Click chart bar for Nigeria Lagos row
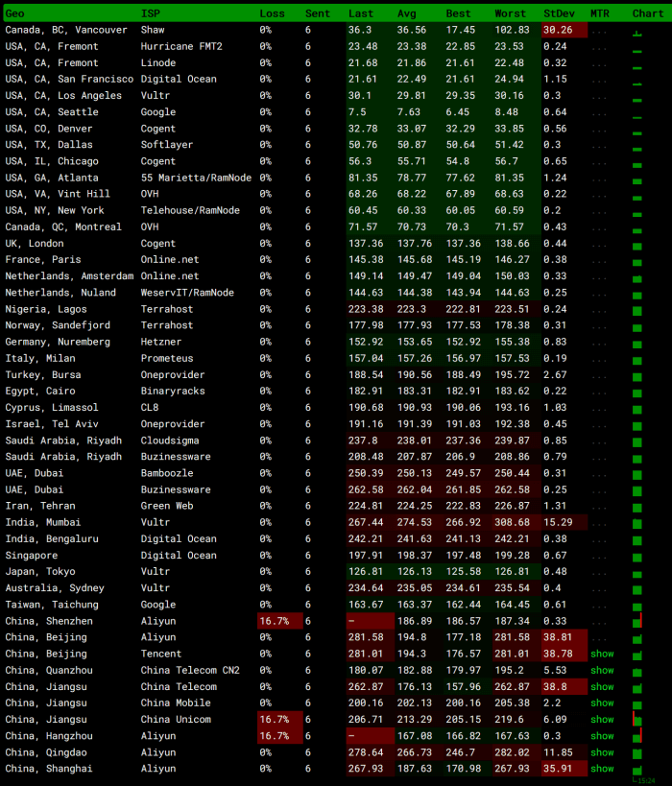The width and height of the screenshot is (672, 786). point(637,311)
